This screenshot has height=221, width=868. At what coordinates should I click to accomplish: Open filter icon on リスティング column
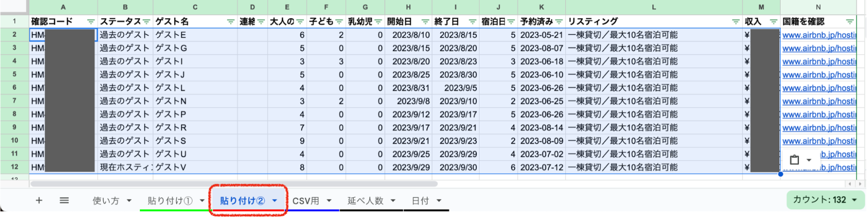click(x=736, y=22)
